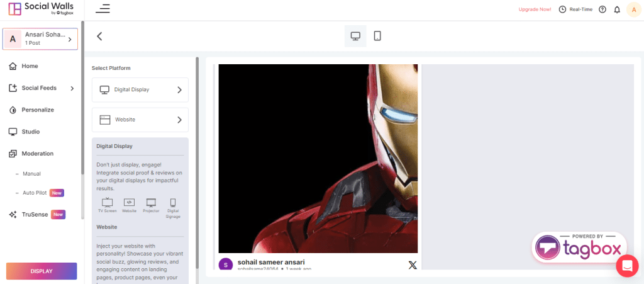
Task: Click the Personalize droplet icon
Action: [13, 110]
